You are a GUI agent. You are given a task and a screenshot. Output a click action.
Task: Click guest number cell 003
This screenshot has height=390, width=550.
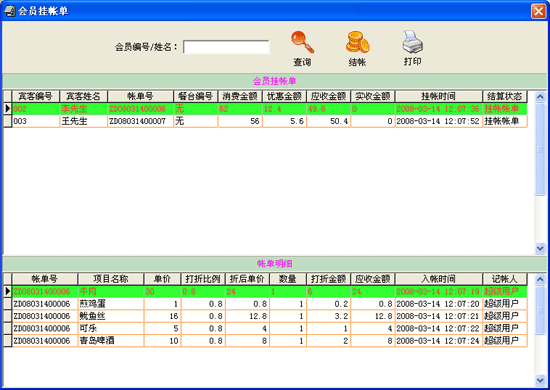(36, 121)
